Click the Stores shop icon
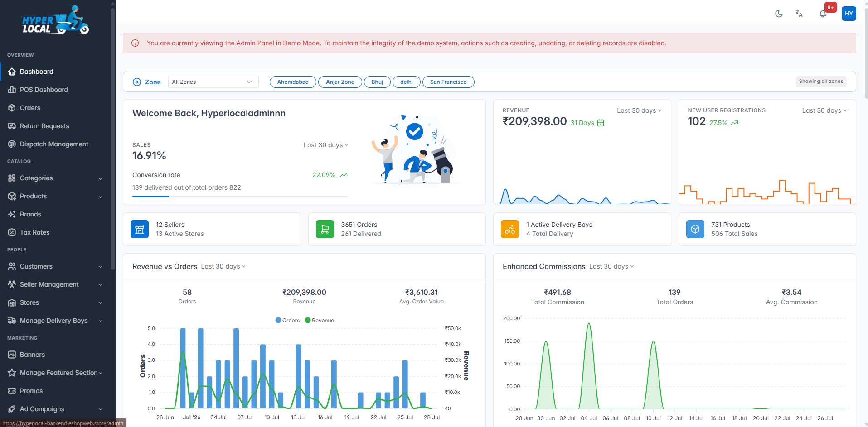This screenshot has width=868, height=427. click(12, 302)
